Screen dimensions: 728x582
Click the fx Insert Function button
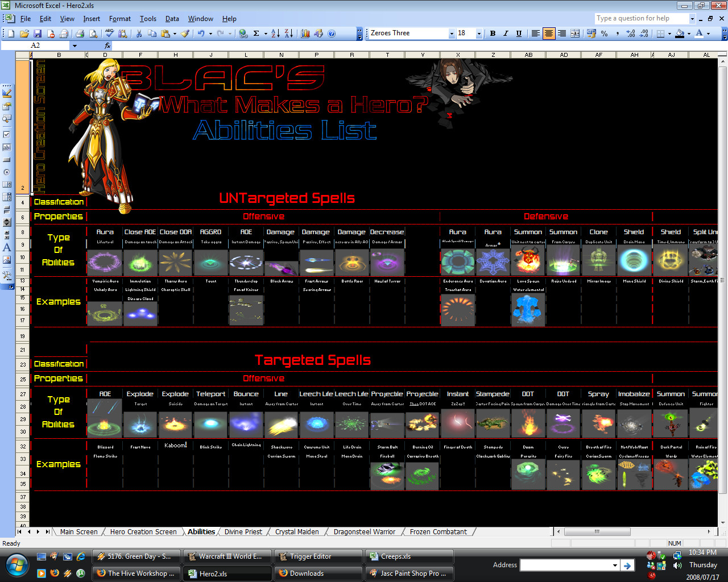click(x=107, y=45)
